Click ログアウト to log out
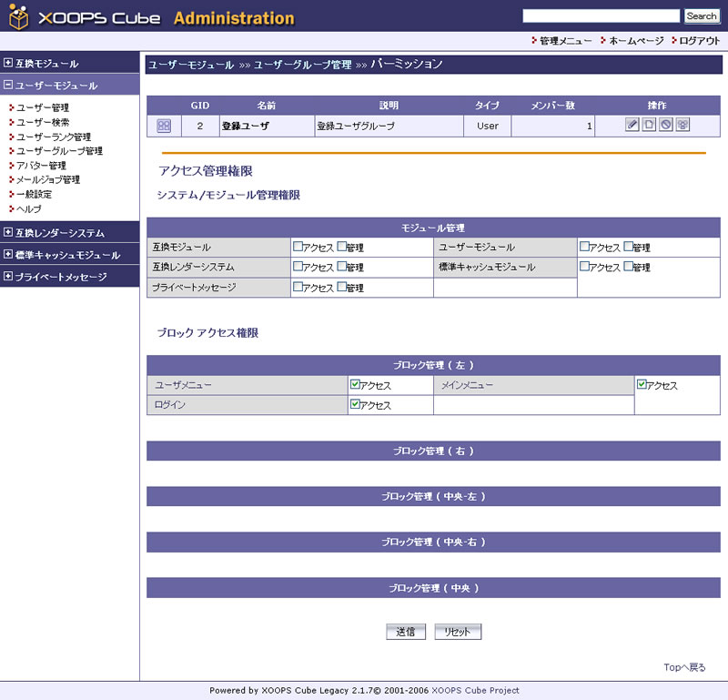The height and width of the screenshot is (700, 728). coord(699,41)
